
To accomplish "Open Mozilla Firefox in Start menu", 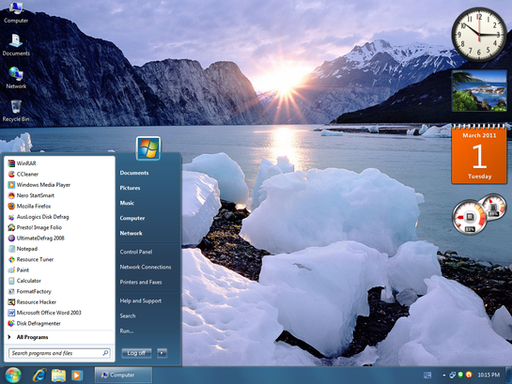I will [x=29, y=206].
